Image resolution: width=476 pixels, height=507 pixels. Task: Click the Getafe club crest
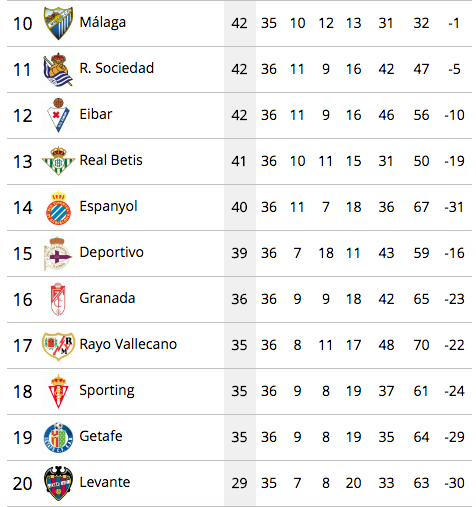coord(58,437)
